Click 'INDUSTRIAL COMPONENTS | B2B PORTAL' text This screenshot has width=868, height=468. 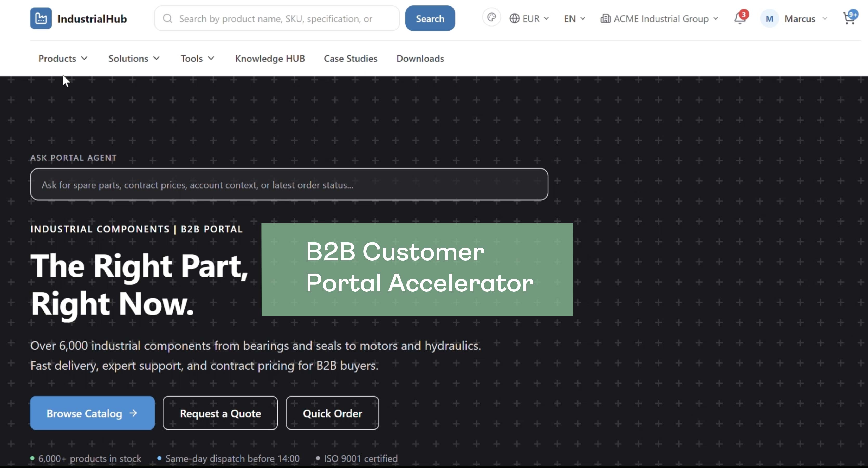(x=137, y=229)
